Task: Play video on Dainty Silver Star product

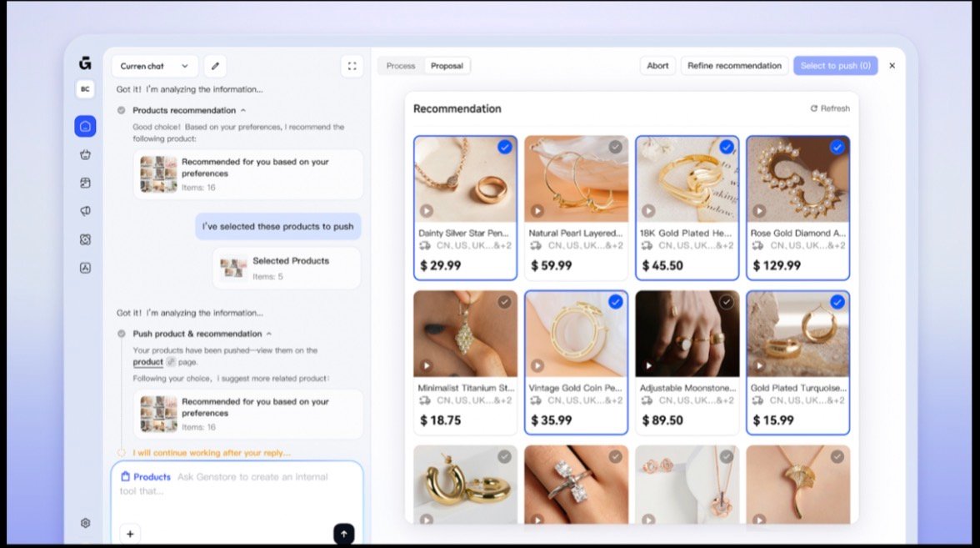Action: [x=427, y=211]
